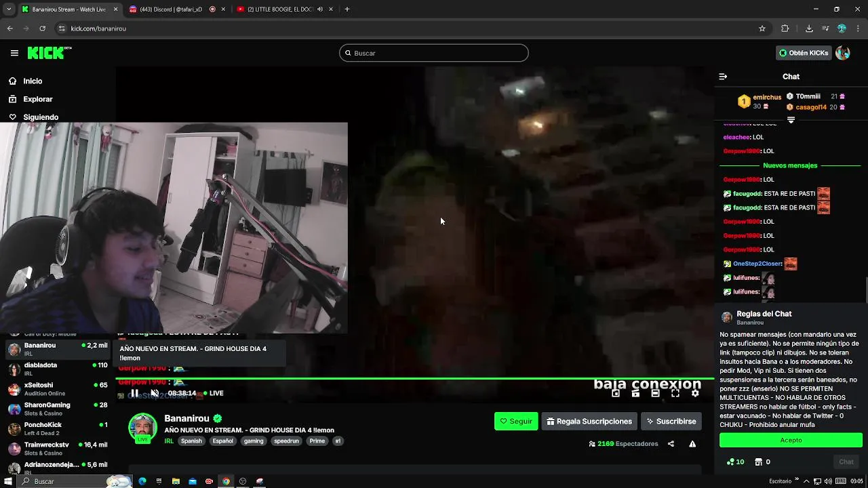868x488 pixels.
Task: Click gifter casagol14 in leaderboard
Action: point(811,107)
